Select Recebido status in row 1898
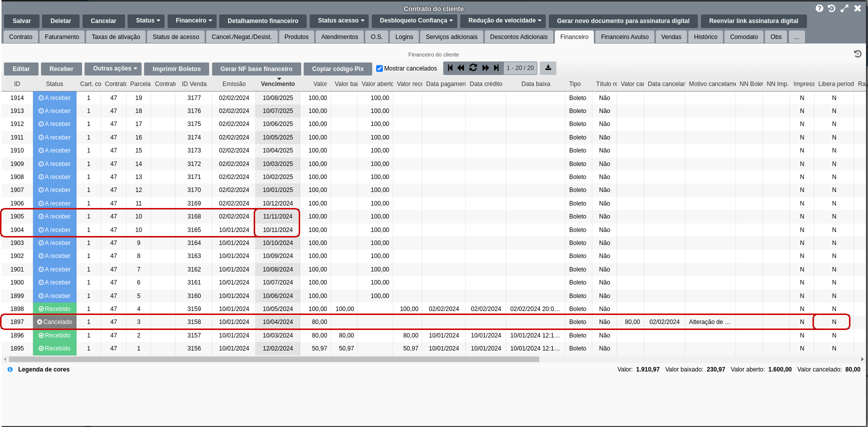The width and height of the screenshot is (868, 427). pos(55,309)
